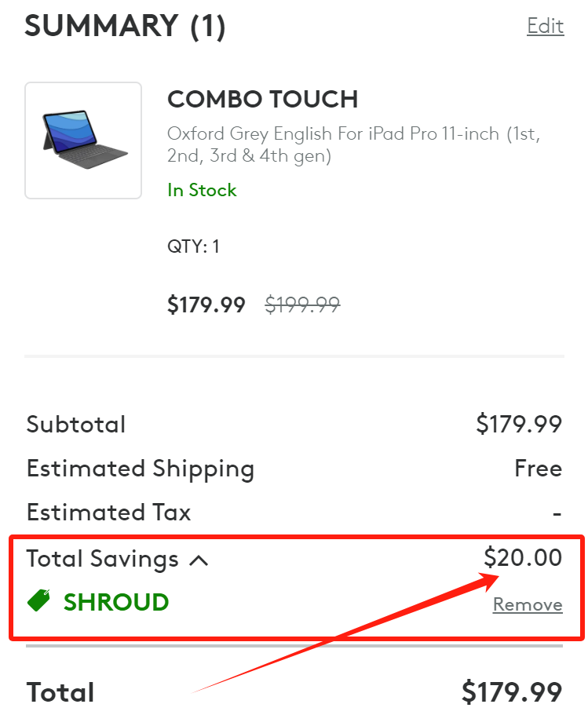This screenshot has width=588, height=715.
Task: Click the In Stock status text
Action: tap(202, 190)
